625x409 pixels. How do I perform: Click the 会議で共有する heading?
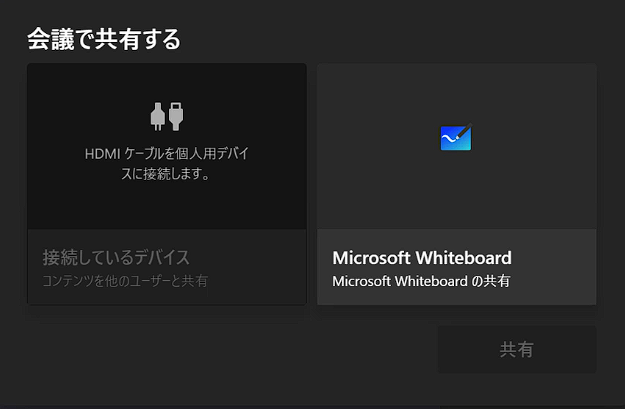click(104, 39)
